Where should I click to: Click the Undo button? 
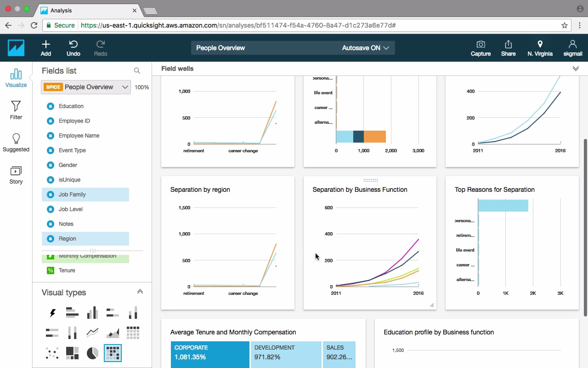73,48
